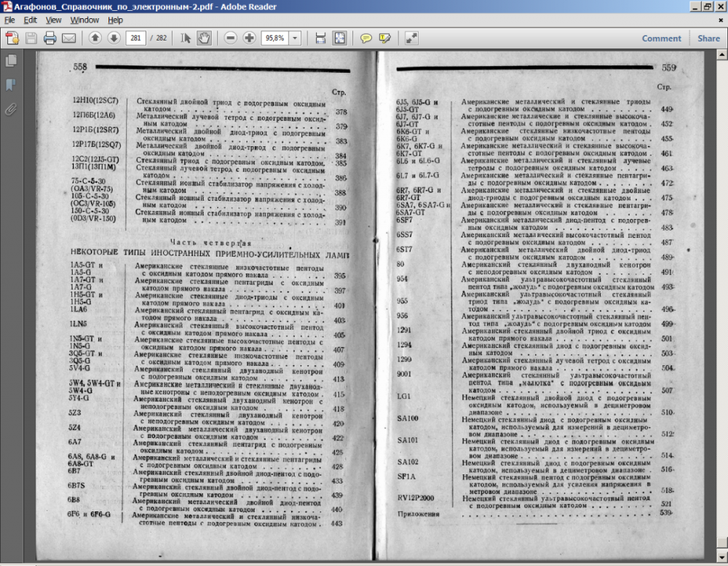Open the zoom level dropdown arrow

[x=295, y=38]
